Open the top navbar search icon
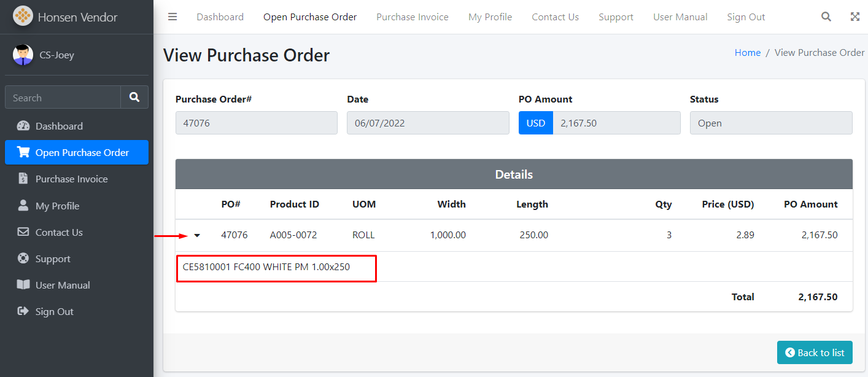This screenshot has height=377, width=868. [826, 17]
